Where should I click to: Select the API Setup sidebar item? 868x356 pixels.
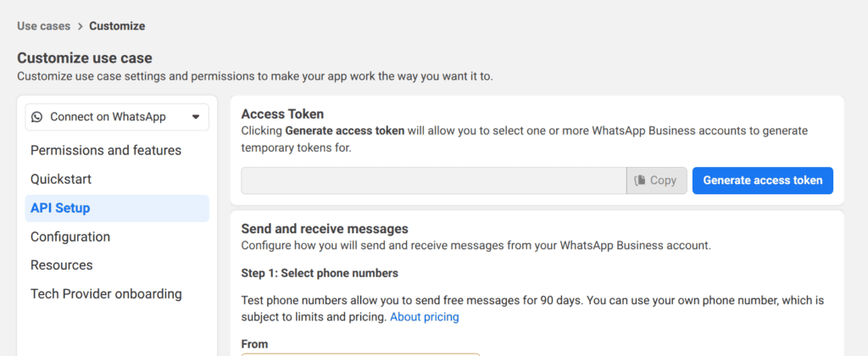point(117,209)
